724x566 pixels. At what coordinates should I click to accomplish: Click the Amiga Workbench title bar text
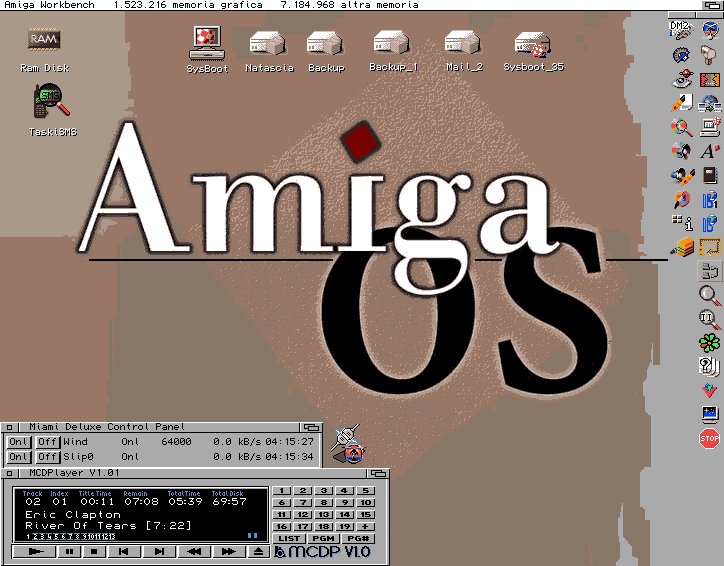tap(49, 5)
